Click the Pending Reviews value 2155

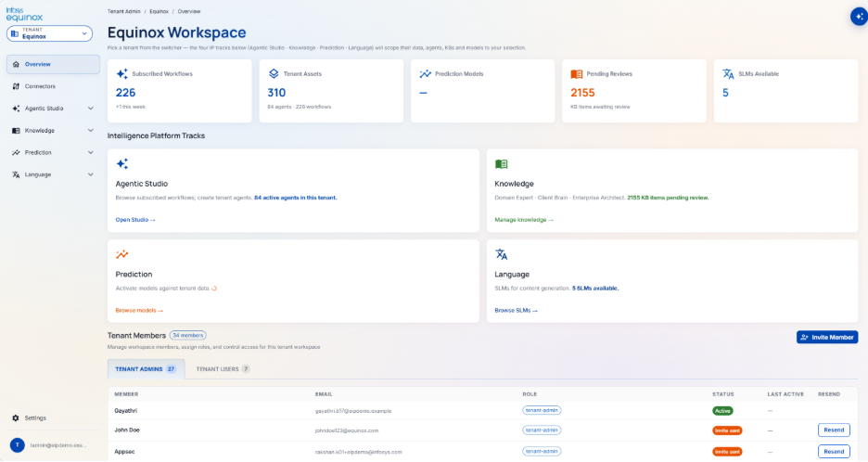click(x=583, y=93)
